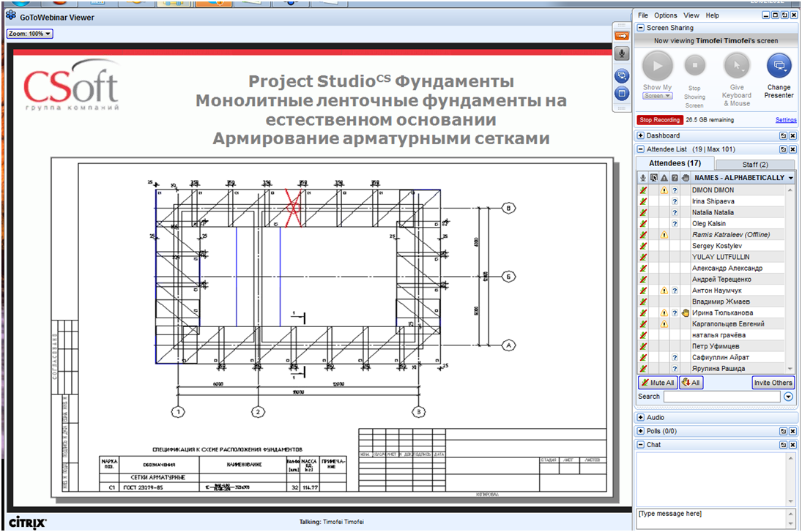
Task: Click Oleg Kalsin's question icon
Action: (x=675, y=224)
